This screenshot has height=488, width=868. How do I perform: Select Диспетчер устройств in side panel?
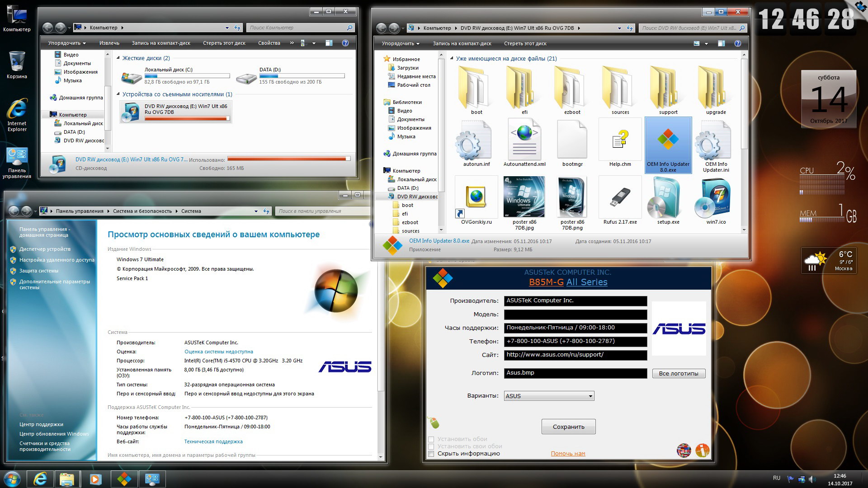45,249
